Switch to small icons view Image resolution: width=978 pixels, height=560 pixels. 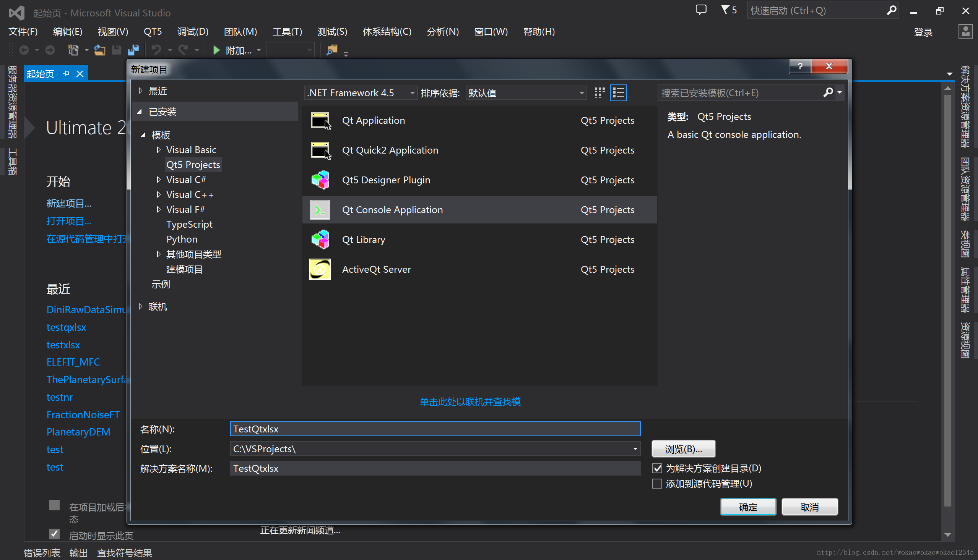tap(599, 93)
